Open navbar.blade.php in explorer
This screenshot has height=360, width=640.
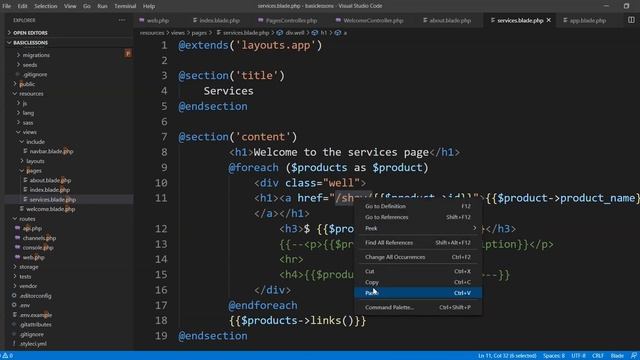(x=51, y=151)
